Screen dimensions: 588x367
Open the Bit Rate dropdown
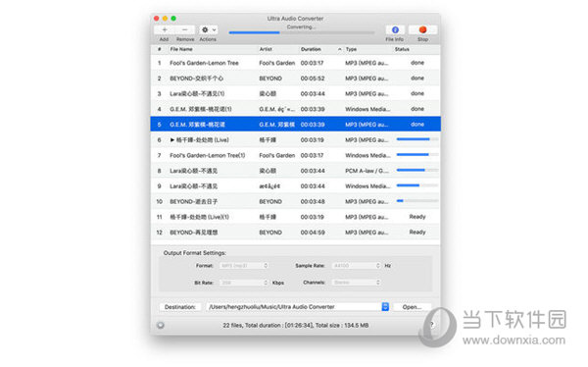(x=244, y=283)
